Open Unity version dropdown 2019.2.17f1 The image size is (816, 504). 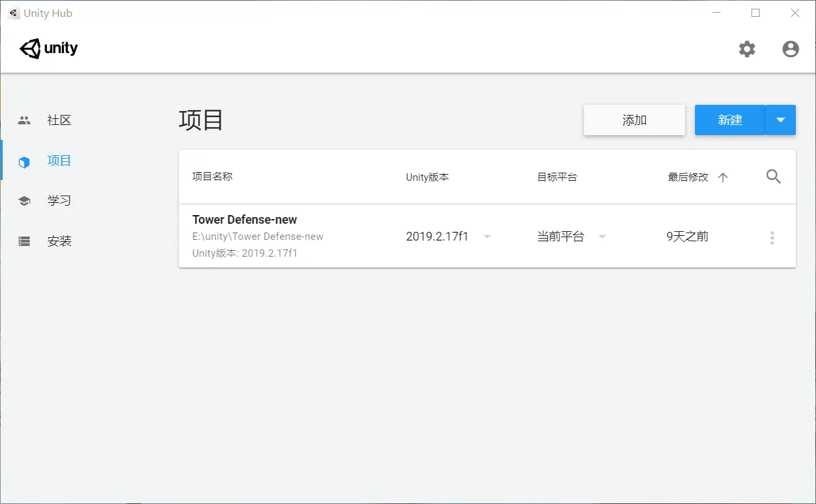(448, 237)
